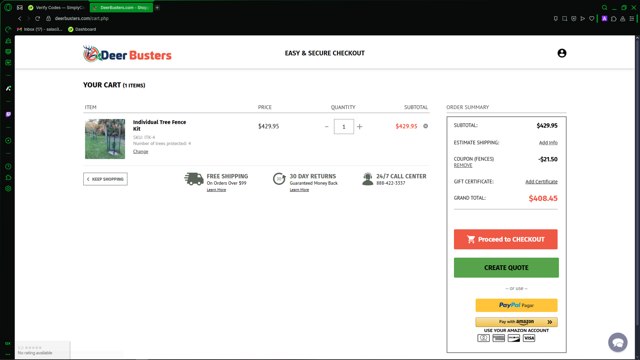The height and width of the screenshot is (360, 640).
Task: Open the mail envelope icon in tab bar
Action: 20,7
